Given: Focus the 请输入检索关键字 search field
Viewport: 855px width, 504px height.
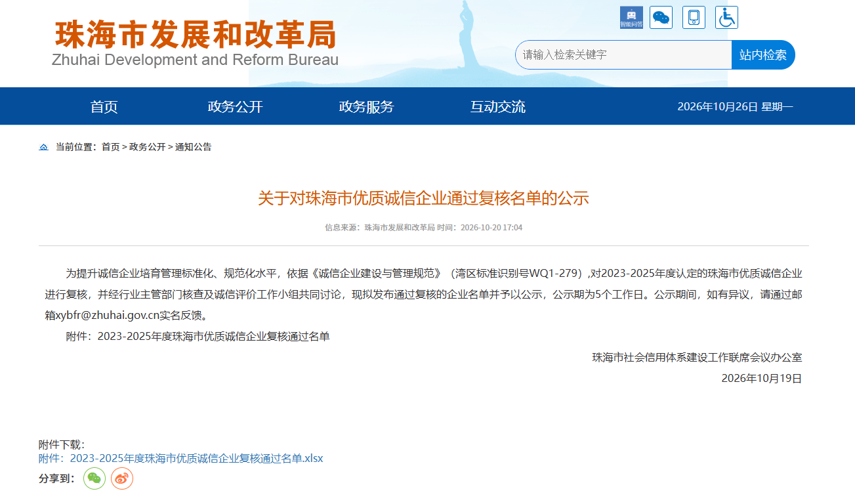Looking at the screenshot, I should (623, 54).
